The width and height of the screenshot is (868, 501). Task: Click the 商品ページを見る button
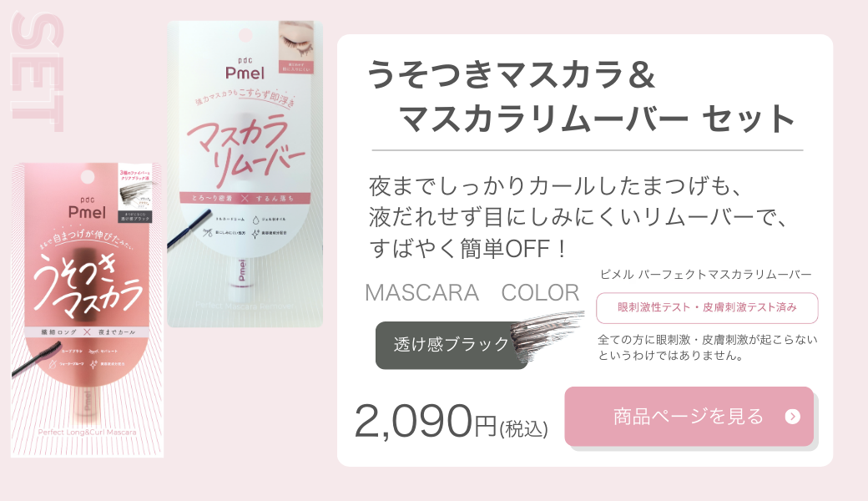pyautogui.click(x=689, y=417)
